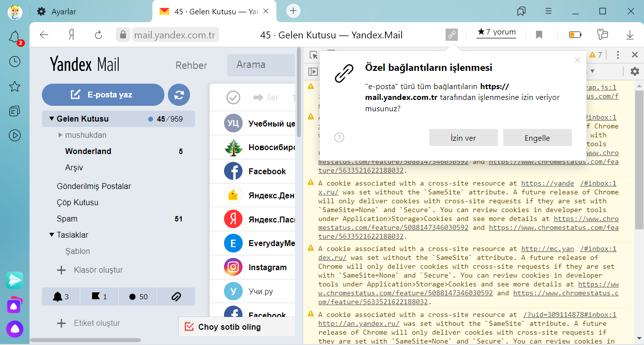This screenshot has width=644, height=345.
Task: Show the DevTools console sidebar panel
Action: (313, 71)
